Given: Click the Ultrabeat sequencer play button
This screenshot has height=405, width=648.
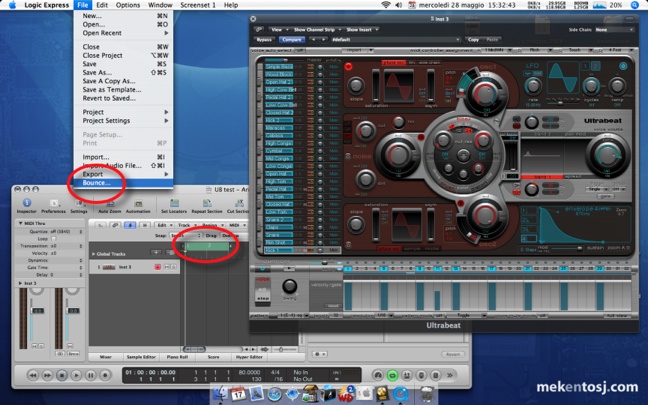Looking at the screenshot, I should (x=289, y=269).
